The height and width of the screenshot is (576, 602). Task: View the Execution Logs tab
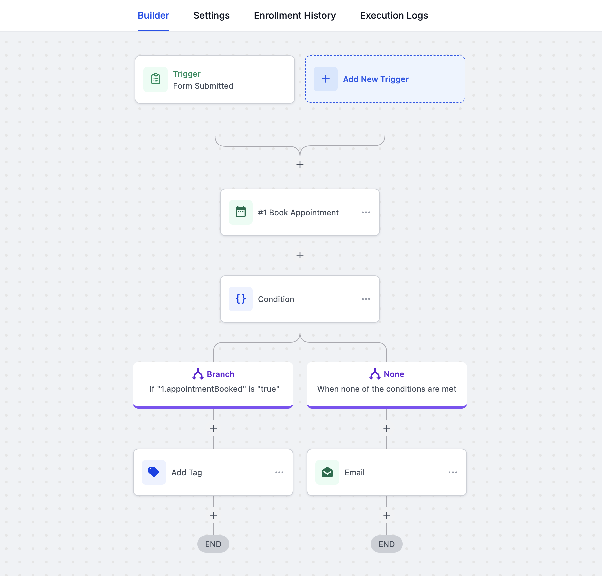point(394,16)
